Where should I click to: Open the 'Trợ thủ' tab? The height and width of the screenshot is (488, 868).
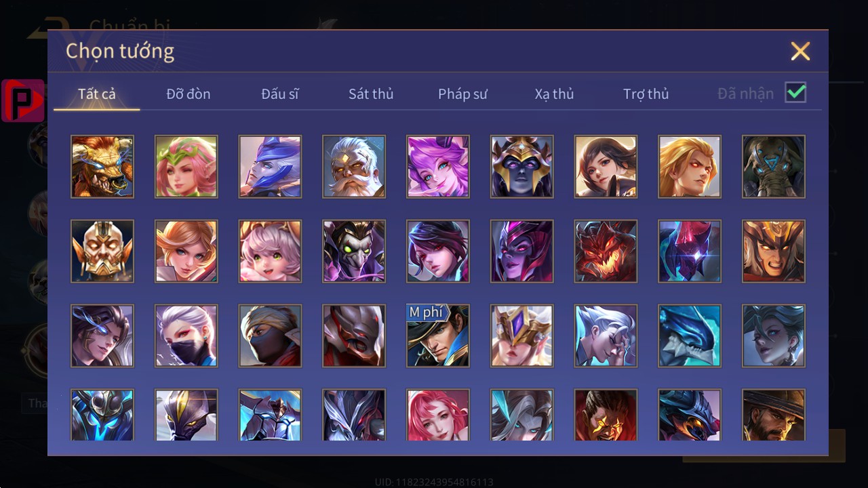[646, 94]
